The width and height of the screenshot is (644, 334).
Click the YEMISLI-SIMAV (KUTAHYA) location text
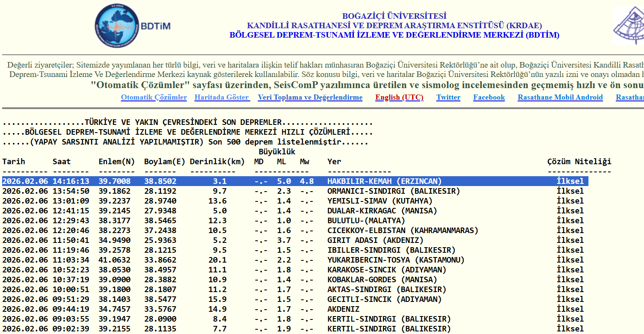tap(380, 201)
